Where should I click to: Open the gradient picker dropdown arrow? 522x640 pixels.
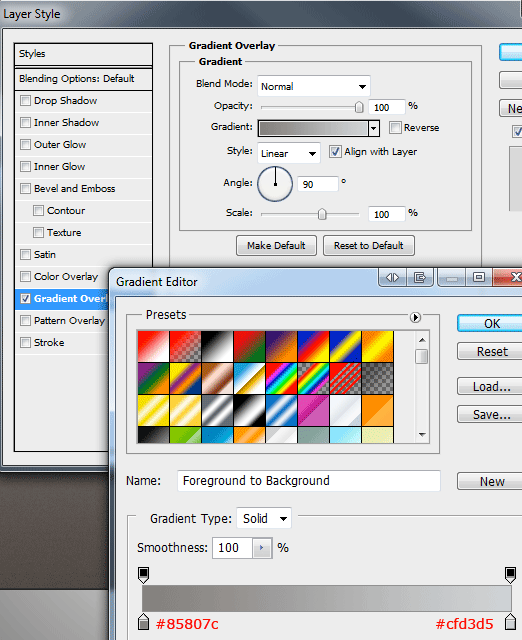tap(373, 128)
